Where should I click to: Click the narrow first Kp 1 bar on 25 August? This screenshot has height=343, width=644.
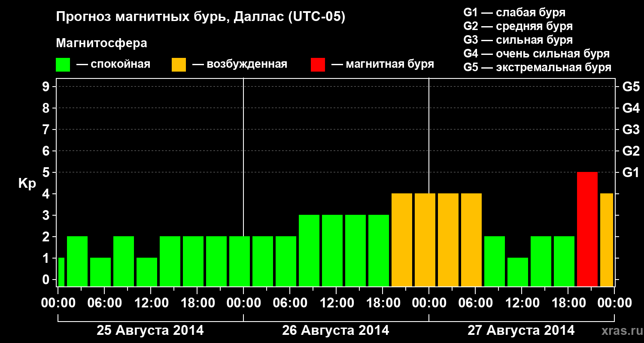click(x=61, y=272)
